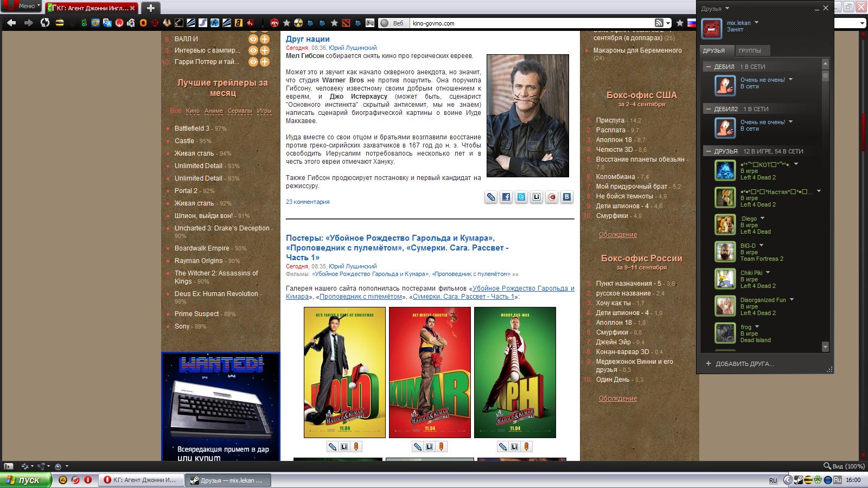Image resolution: width=868 pixels, height=488 pixels.
Task: Go back with the browser back arrow
Action: 11,23
